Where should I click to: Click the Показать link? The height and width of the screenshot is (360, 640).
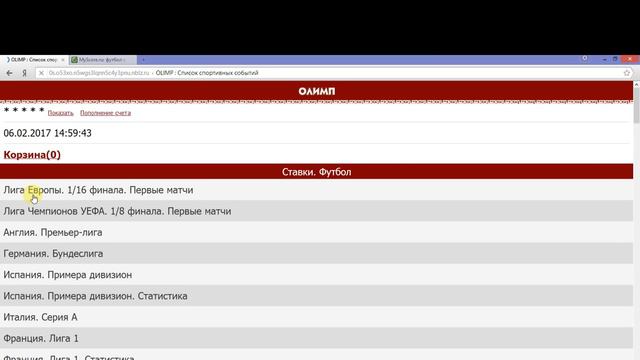(60, 113)
